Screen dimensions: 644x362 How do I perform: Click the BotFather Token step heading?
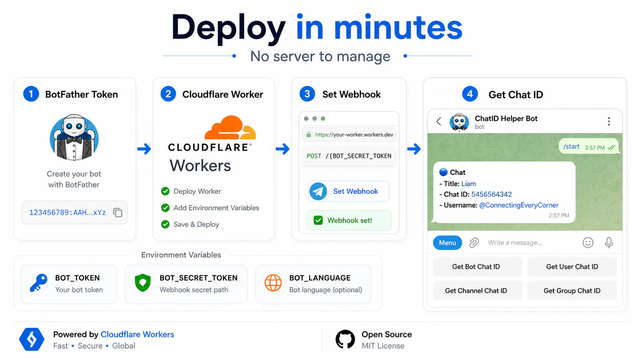[x=82, y=94]
